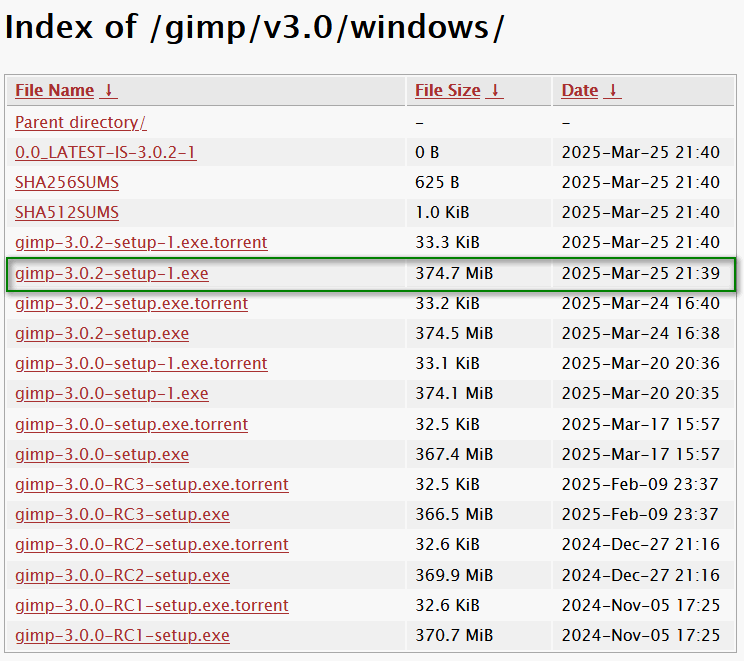
Task: Download gimp-3.0.0-RC2-setup.exe.torrent
Action: point(152,545)
